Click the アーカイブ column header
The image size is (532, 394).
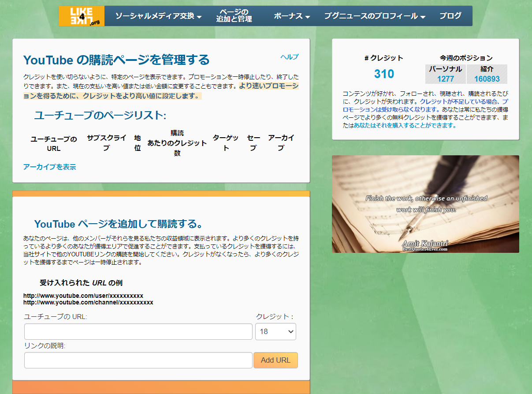[281, 143]
